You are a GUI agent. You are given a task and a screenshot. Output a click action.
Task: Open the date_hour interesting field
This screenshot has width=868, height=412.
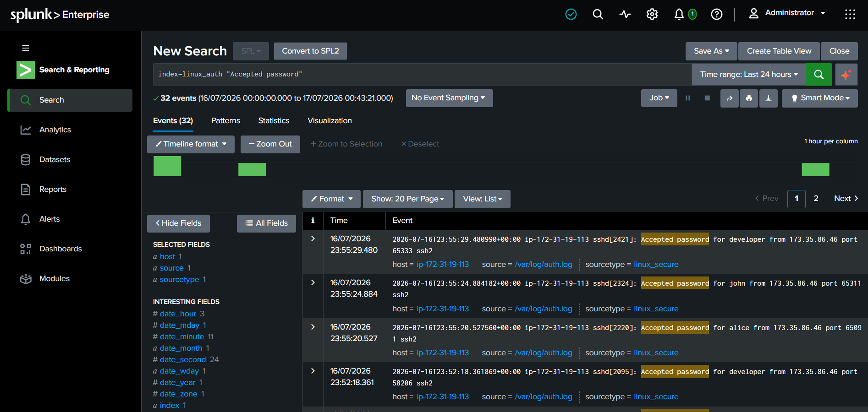click(178, 314)
